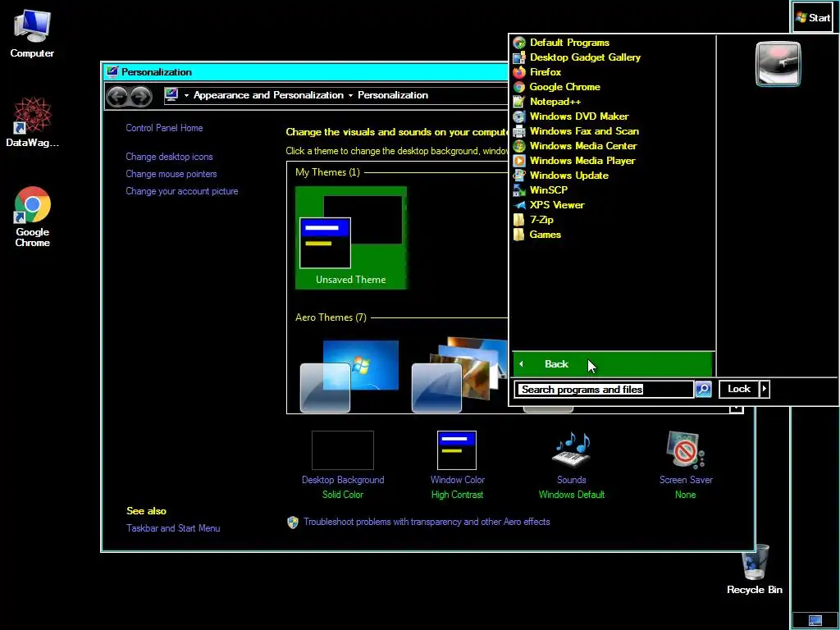Open the arrow menu next to Lock

tap(765, 389)
